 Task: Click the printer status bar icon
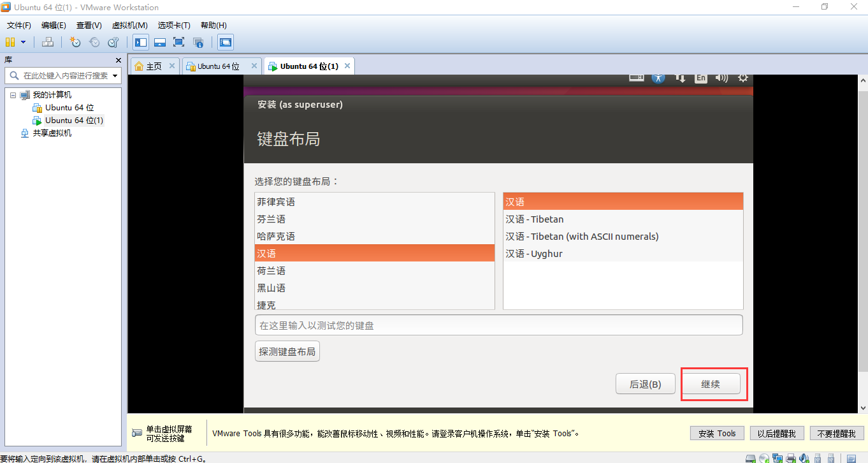coord(791,458)
